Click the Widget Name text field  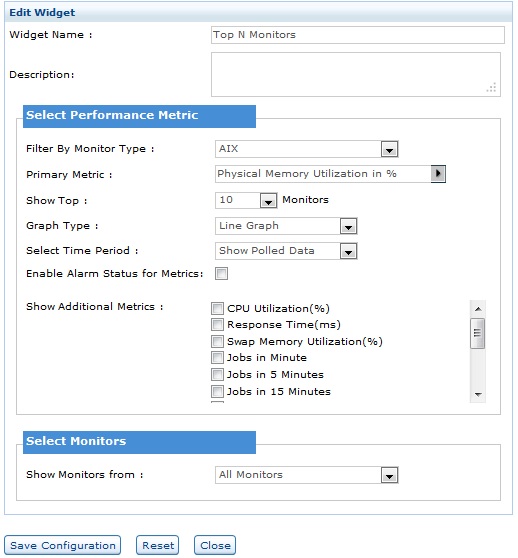tap(358, 35)
